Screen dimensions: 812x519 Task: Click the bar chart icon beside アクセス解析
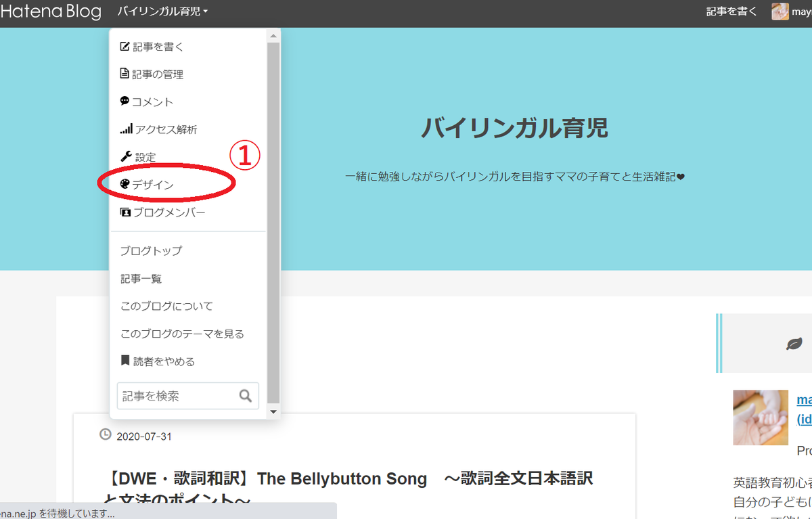coord(126,129)
